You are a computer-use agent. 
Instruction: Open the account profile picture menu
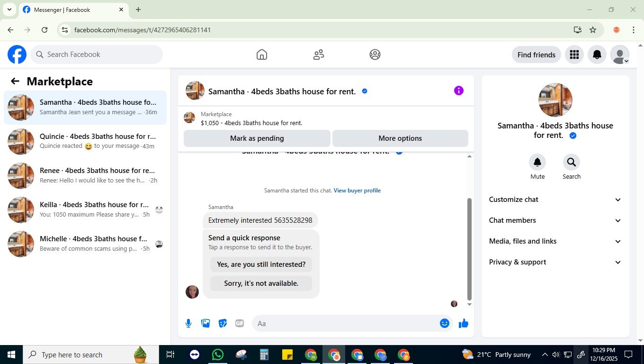[620, 55]
